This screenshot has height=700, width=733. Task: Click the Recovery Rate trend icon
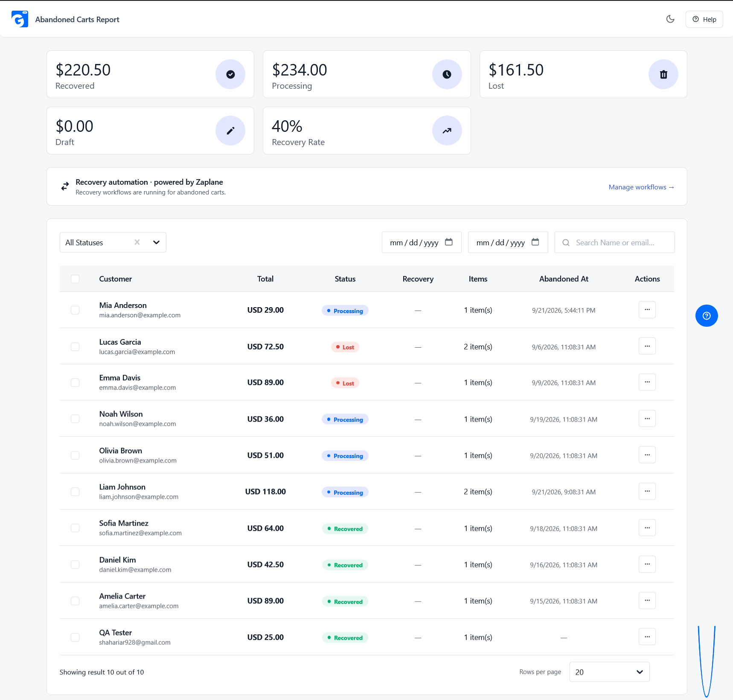click(447, 131)
